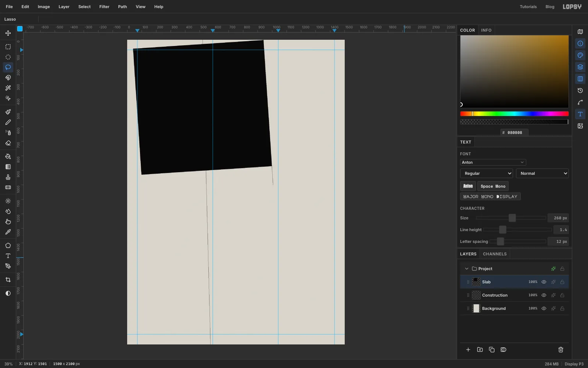Select the Construction layer thumbnail
This screenshot has height=368, width=588.
(476, 295)
